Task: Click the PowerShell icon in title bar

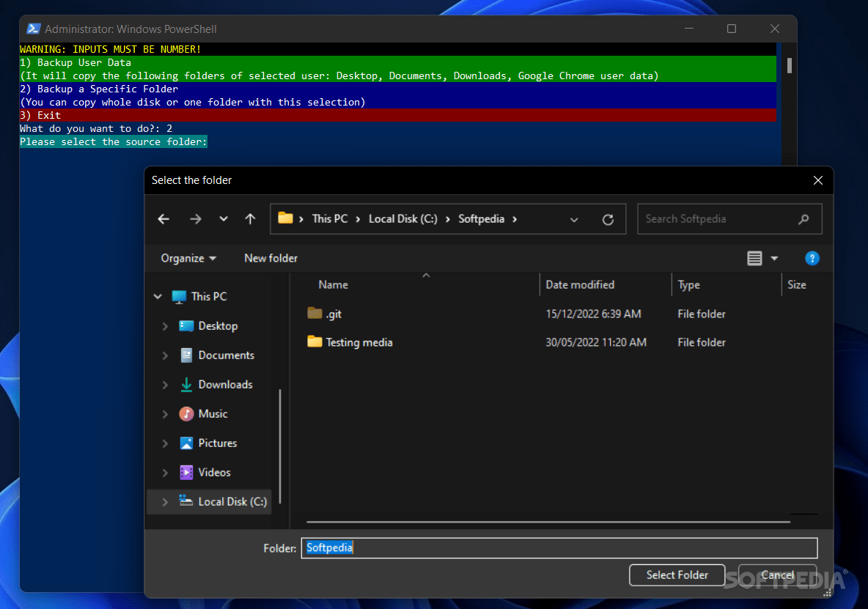Action: pos(33,29)
